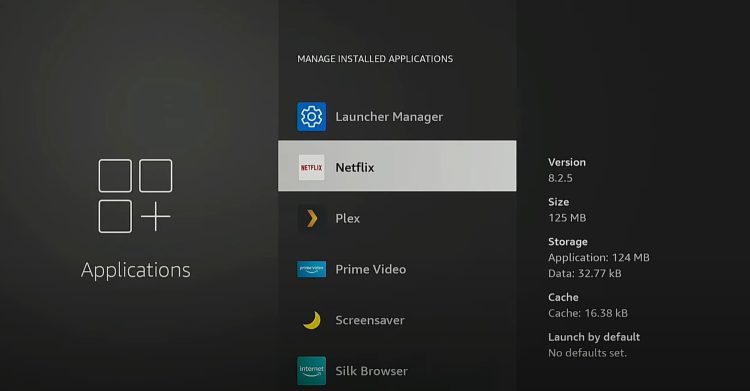This screenshot has width=750, height=391.
Task: Click the Launcher Manager gear icon
Action: point(311,116)
